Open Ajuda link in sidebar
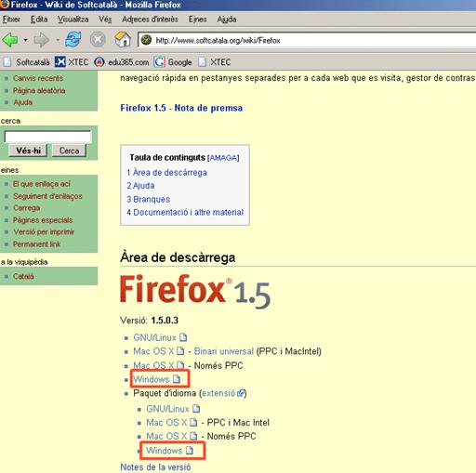The width and height of the screenshot is (476, 473). pos(22,102)
